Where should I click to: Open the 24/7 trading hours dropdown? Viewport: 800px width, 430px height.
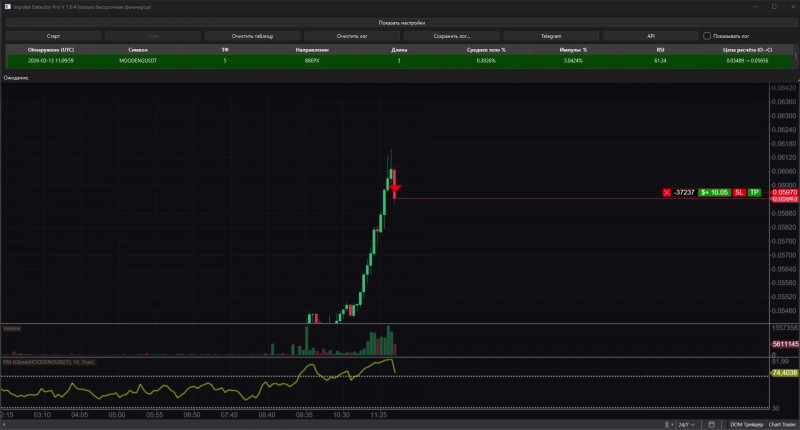coord(686,424)
